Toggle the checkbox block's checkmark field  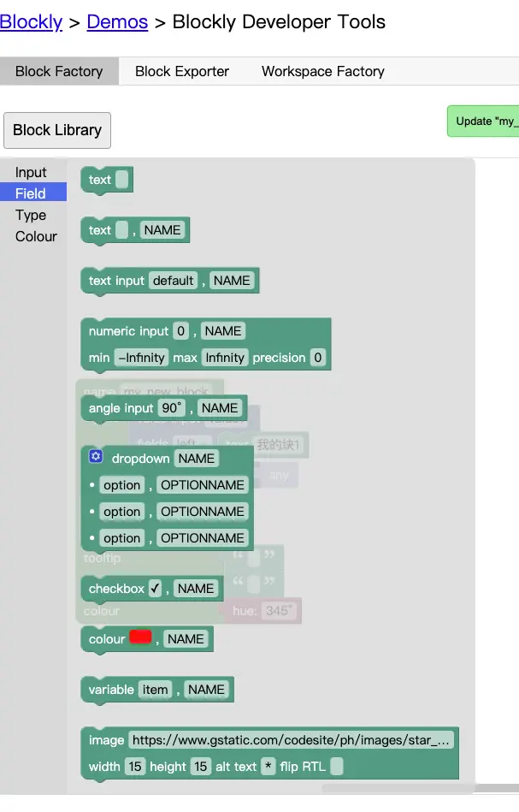pos(156,589)
